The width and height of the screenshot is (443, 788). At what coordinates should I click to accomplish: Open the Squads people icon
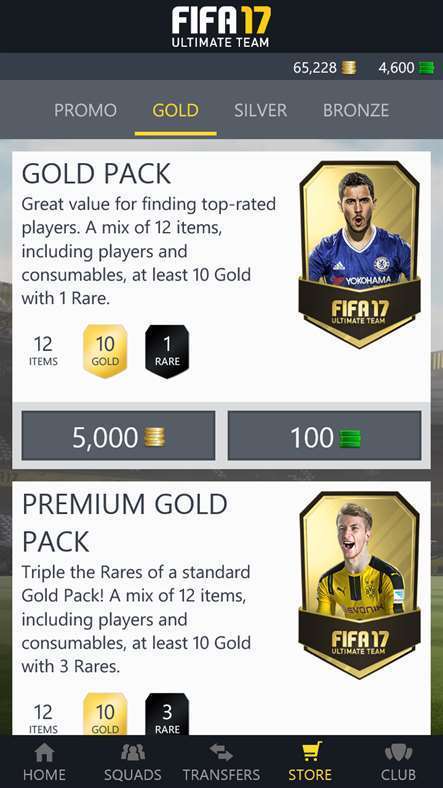pos(133,752)
